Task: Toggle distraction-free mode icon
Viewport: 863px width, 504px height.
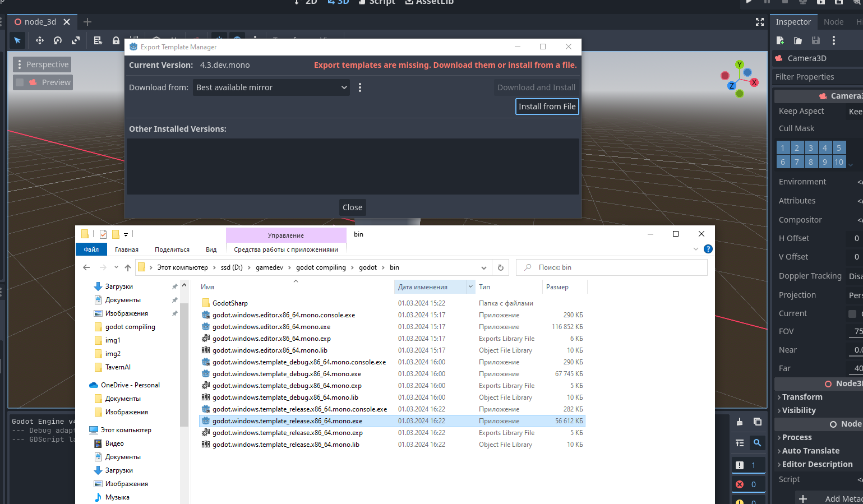Action: click(760, 22)
